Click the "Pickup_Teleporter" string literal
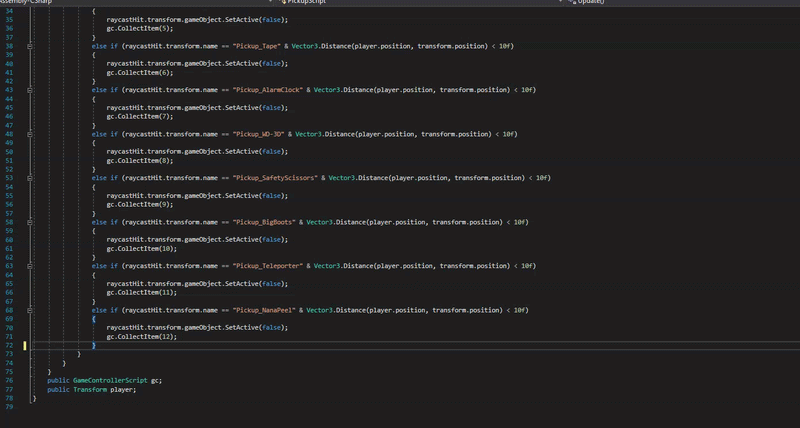Screen dimensions: 800x428 tap(268, 266)
